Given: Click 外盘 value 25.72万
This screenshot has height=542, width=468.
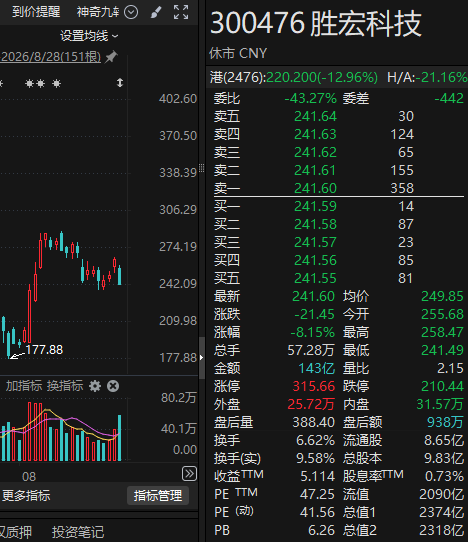Looking at the screenshot, I should [x=311, y=404].
